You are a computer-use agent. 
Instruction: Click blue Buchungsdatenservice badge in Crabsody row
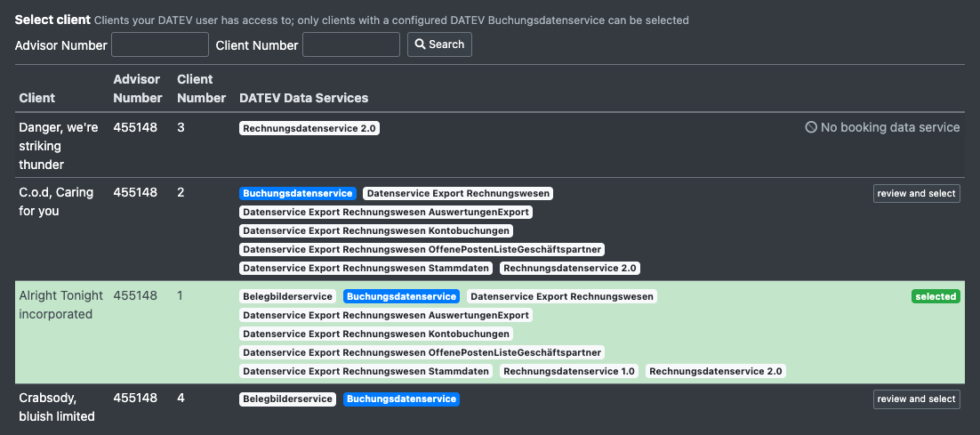click(x=401, y=399)
